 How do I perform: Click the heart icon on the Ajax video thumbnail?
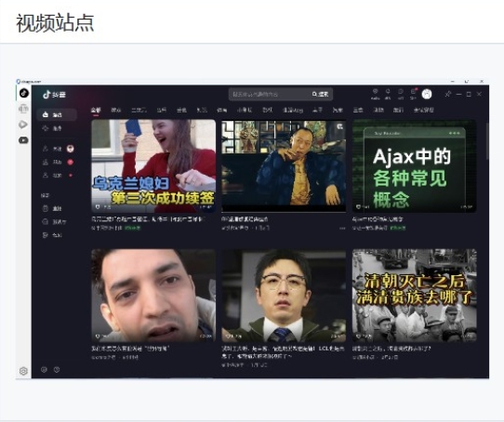(x=358, y=206)
